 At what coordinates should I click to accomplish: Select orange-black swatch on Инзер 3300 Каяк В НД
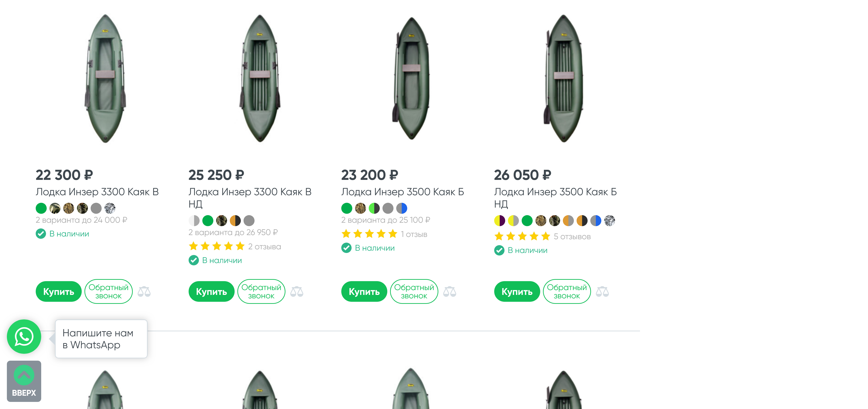pos(235,221)
